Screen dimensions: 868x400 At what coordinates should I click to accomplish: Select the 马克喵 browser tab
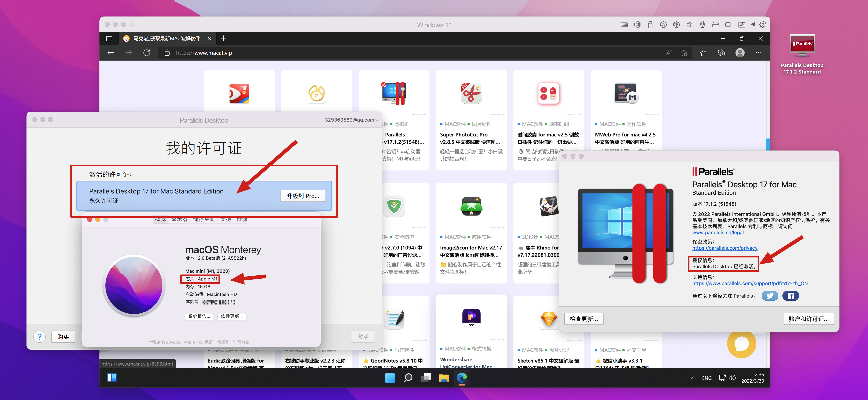[167, 38]
